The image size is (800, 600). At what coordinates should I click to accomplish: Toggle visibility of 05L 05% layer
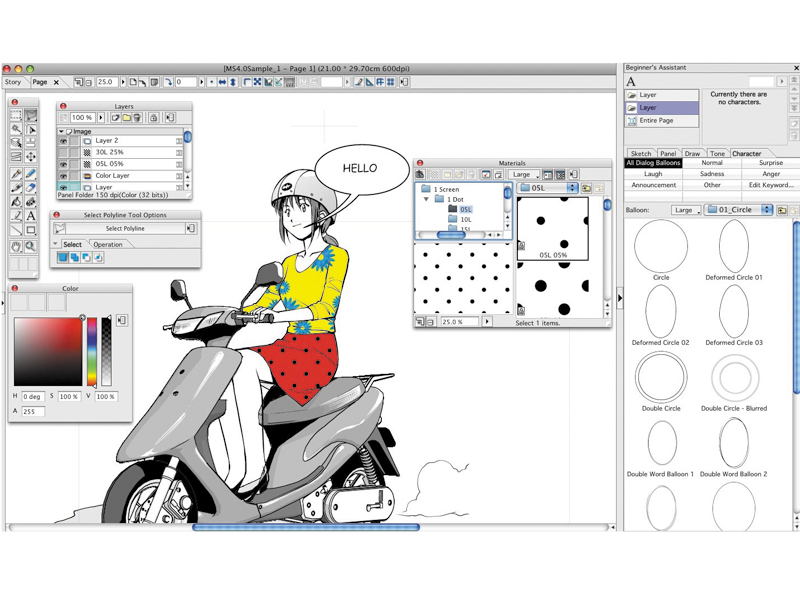63,164
